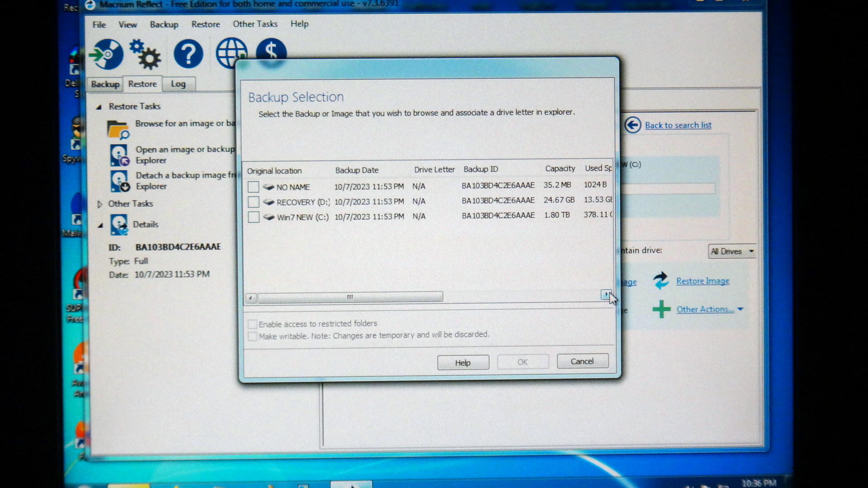The width and height of the screenshot is (868, 488).
Task: Open the Other Tasks menu
Action: (255, 24)
